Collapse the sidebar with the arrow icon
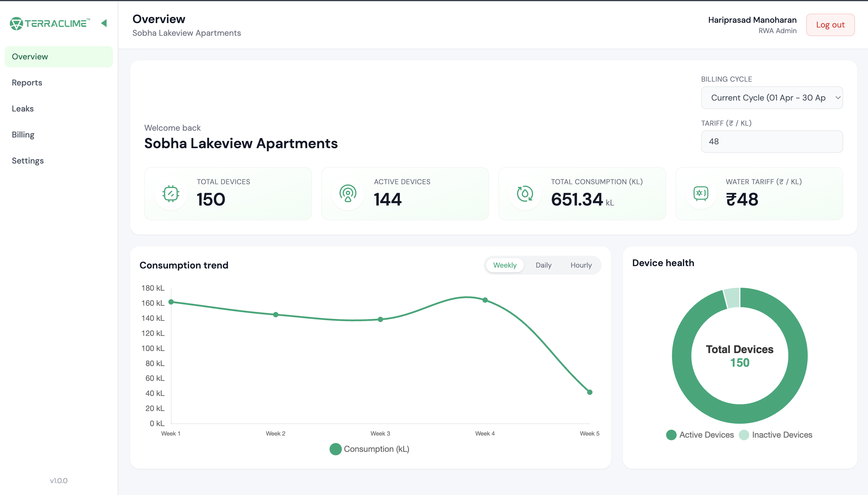The width and height of the screenshot is (868, 495). click(104, 23)
